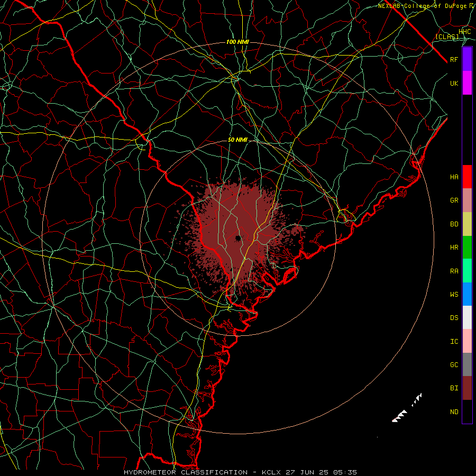Click the green HR color swatch
This screenshot has height=476, width=476.
pyautogui.click(x=467, y=248)
